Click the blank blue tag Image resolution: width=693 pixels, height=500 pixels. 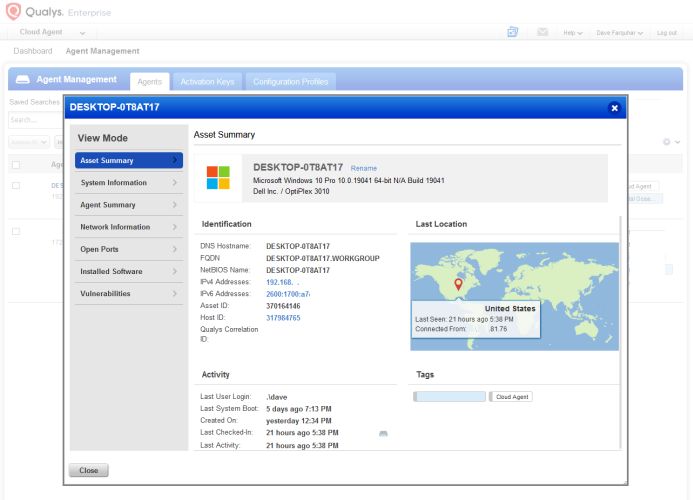(x=449, y=397)
